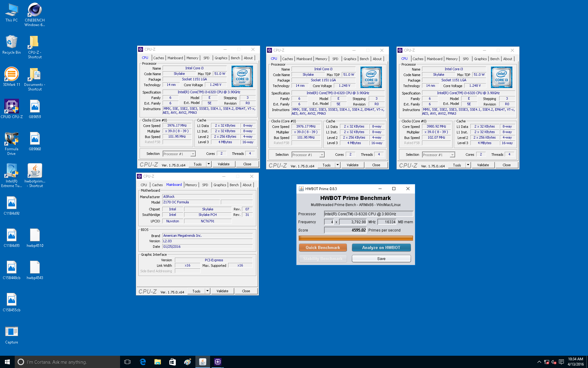This screenshot has height=368, width=588.
Task: Open the CPU-Z Shortcut folder icon
Action: coord(35,47)
